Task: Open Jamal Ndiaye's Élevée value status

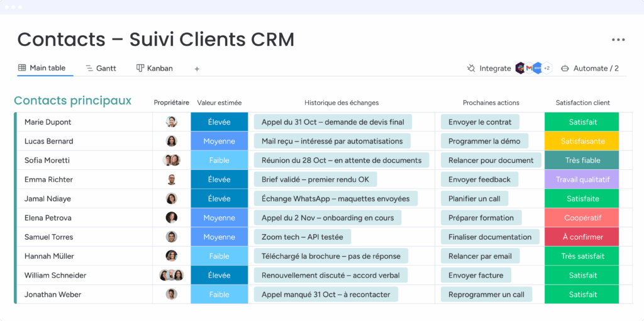Action: [x=219, y=198]
